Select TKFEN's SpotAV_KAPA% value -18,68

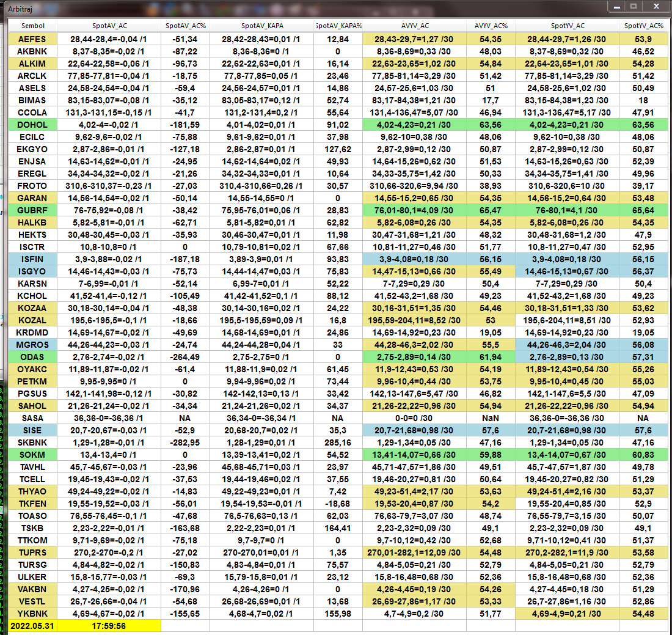coord(338,504)
